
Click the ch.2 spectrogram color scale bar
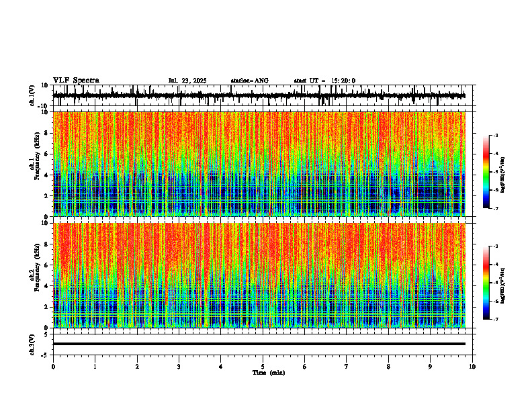point(486,283)
